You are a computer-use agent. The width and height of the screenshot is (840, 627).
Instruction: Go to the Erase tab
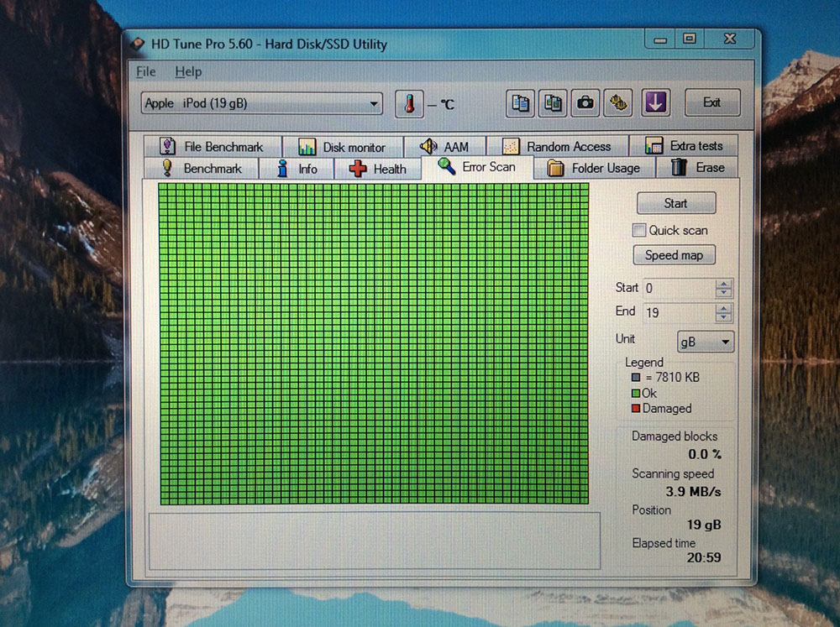tap(698, 168)
